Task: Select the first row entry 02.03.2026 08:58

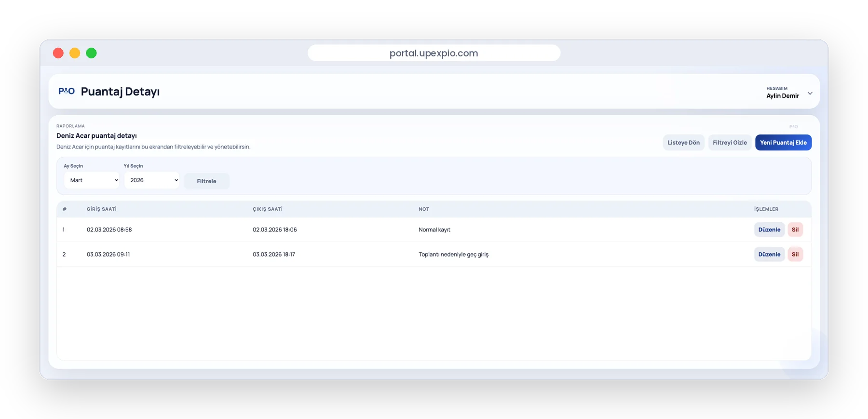Action: pos(109,230)
